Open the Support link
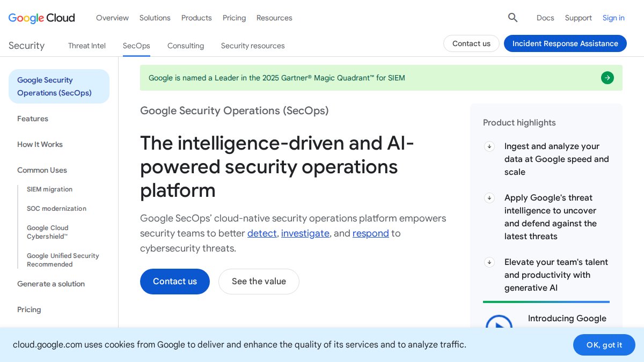Screen dimensions: 644x362 pos(579,18)
